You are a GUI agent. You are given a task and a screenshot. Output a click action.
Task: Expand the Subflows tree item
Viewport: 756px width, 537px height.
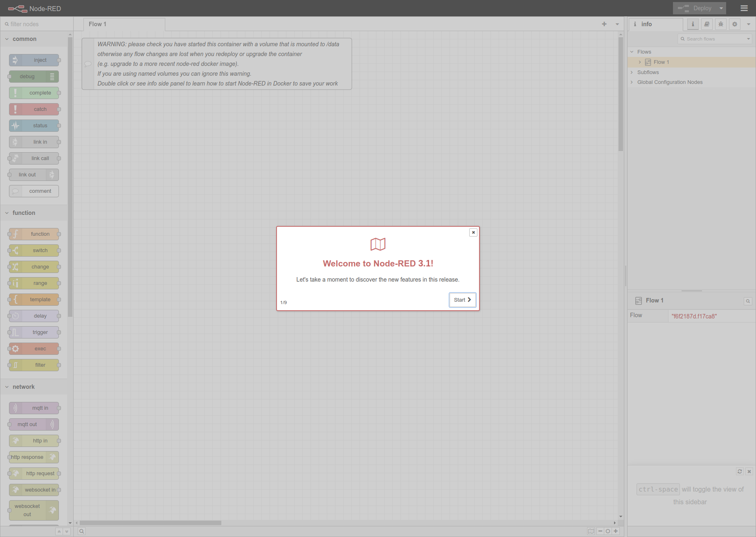[x=632, y=72]
